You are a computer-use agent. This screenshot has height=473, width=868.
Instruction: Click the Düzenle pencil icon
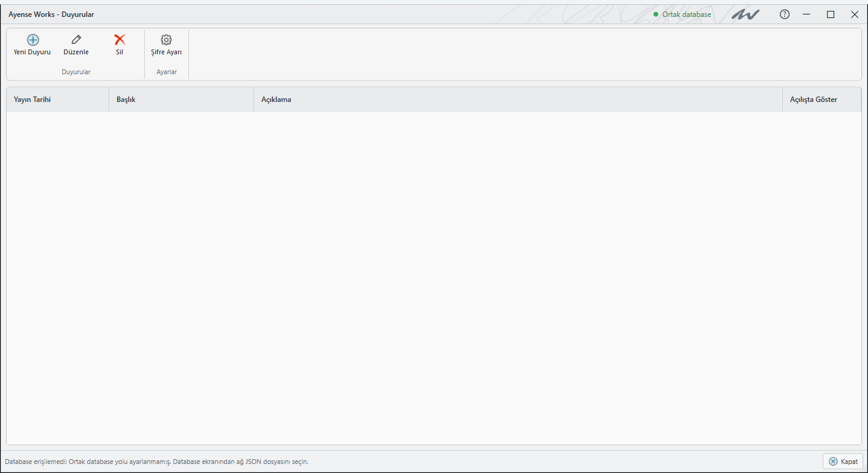(x=76, y=40)
